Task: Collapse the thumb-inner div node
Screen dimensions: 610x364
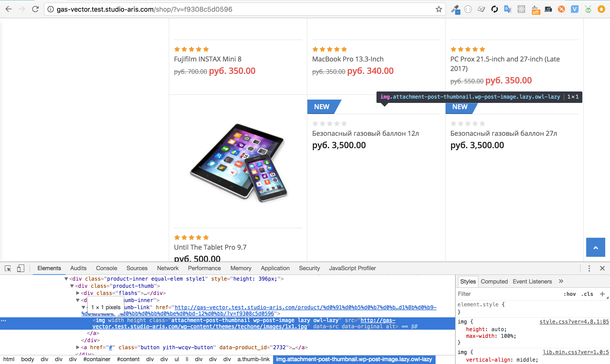Action: tap(77, 300)
